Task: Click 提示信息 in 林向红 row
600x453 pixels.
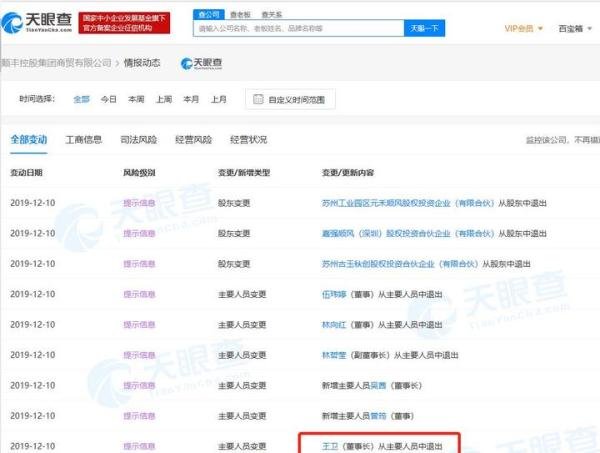Action: click(139, 325)
